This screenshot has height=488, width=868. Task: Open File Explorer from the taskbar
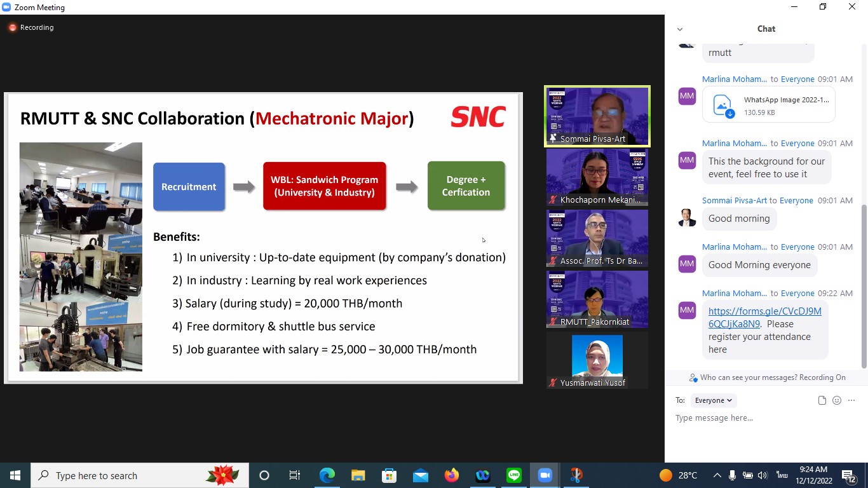[x=358, y=475]
